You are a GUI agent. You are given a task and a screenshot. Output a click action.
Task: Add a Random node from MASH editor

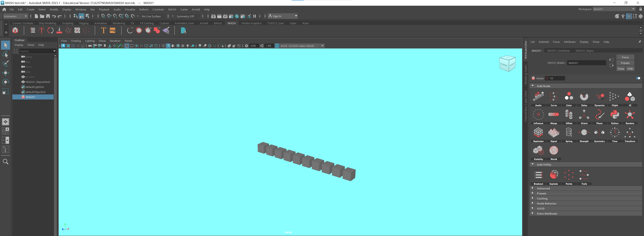point(630,115)
